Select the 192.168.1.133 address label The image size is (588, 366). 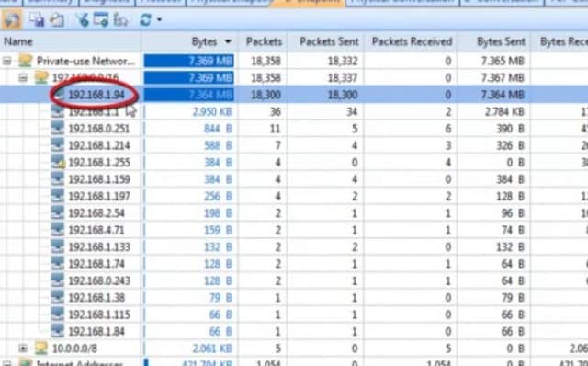(99, 247)
